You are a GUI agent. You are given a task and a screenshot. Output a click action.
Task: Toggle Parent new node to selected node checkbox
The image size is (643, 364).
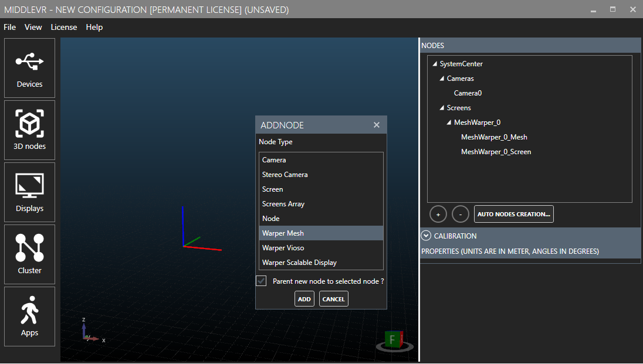click(x=261, y=281)
